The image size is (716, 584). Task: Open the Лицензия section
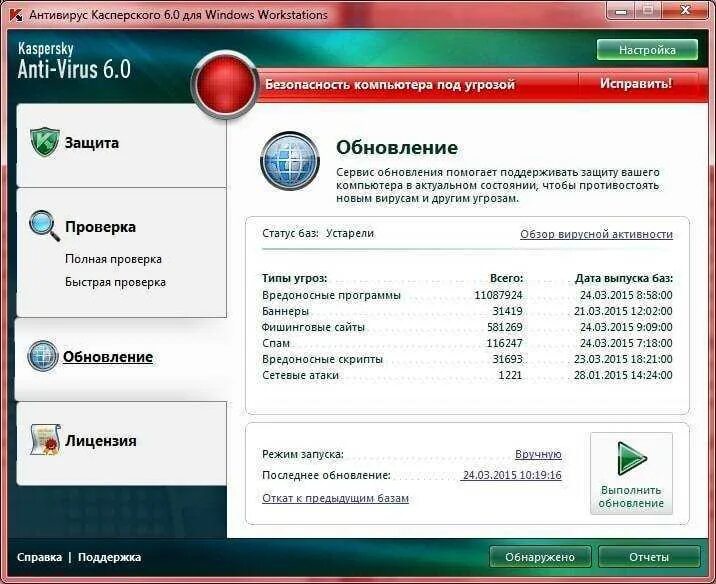(x=100, y=441)
